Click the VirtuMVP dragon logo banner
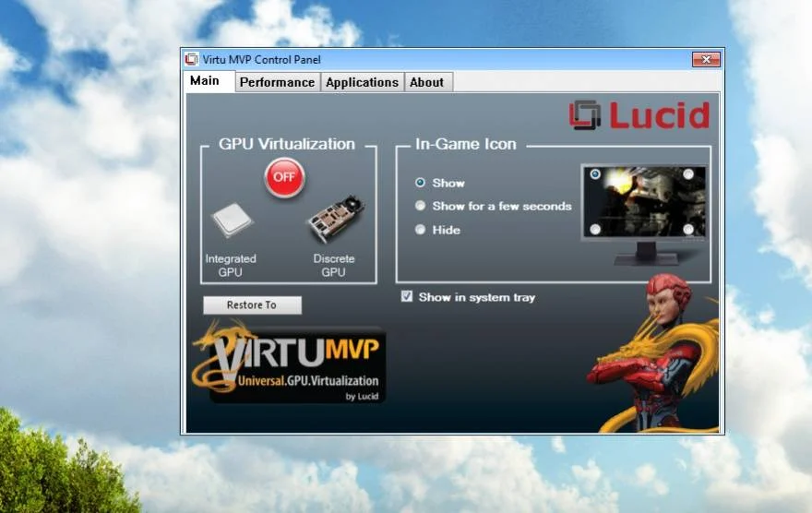 290,363
